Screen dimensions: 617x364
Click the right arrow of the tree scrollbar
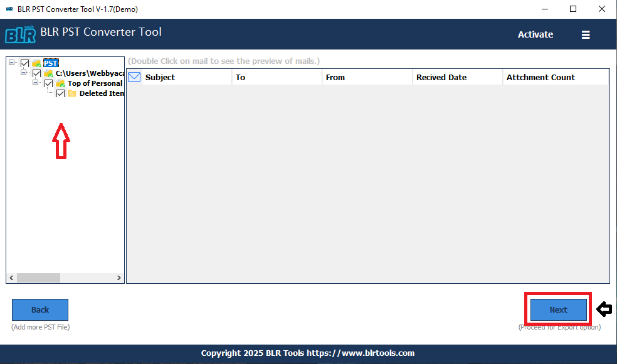point(119,278)
